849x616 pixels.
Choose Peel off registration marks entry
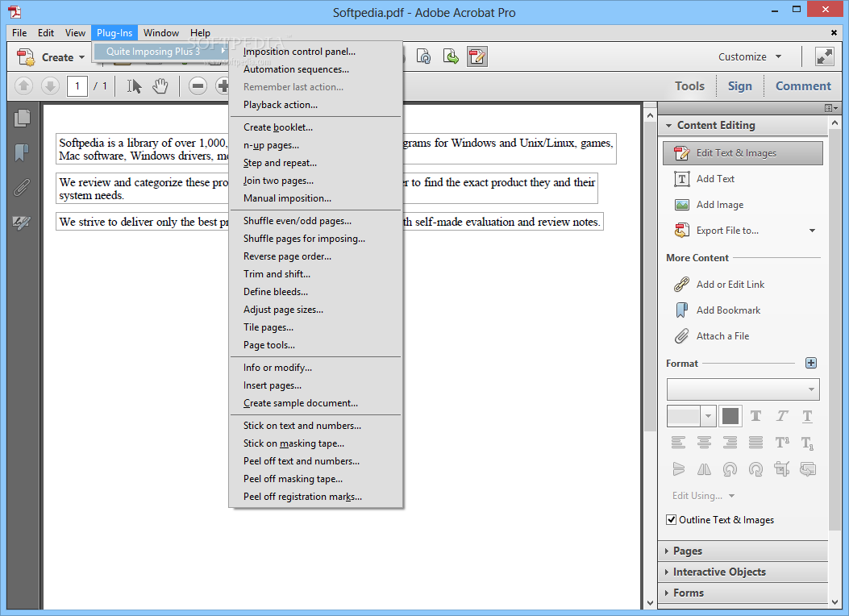(x=315, y=497)
